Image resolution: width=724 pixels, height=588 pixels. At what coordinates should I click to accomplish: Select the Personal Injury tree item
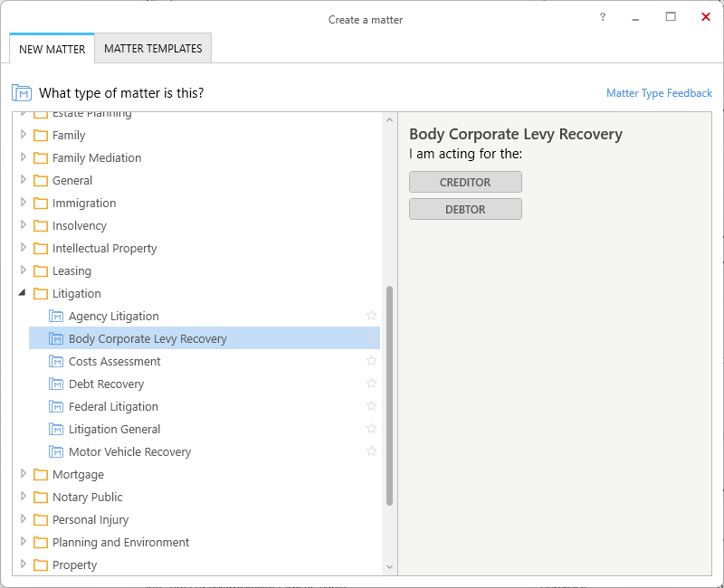pyautogui.click(x=90, y=519)
